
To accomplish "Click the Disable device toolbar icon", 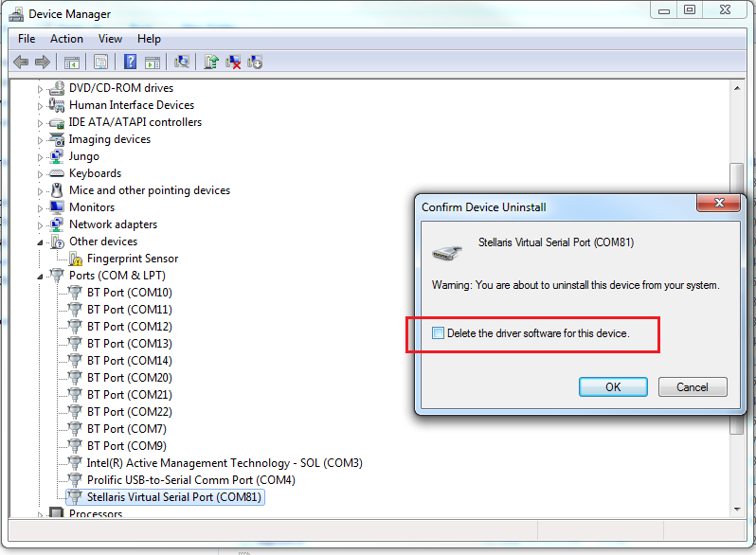I will coord(255,62).
